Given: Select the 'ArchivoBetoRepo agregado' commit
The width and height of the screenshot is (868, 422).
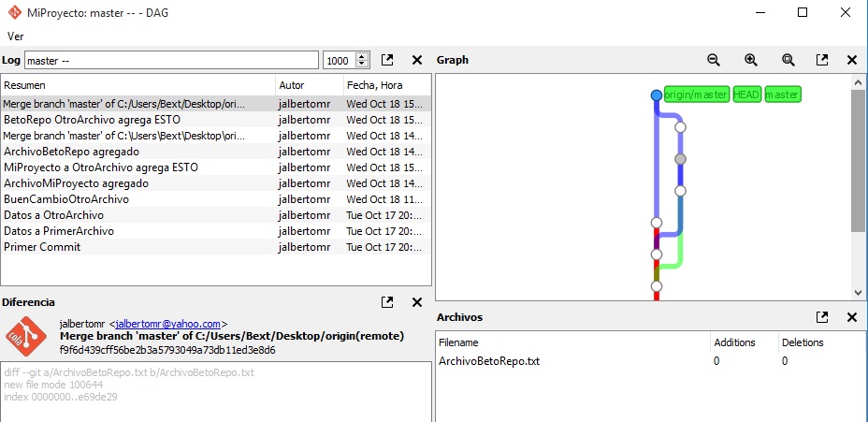Looking at the screenshot, I should coord(216,152).
